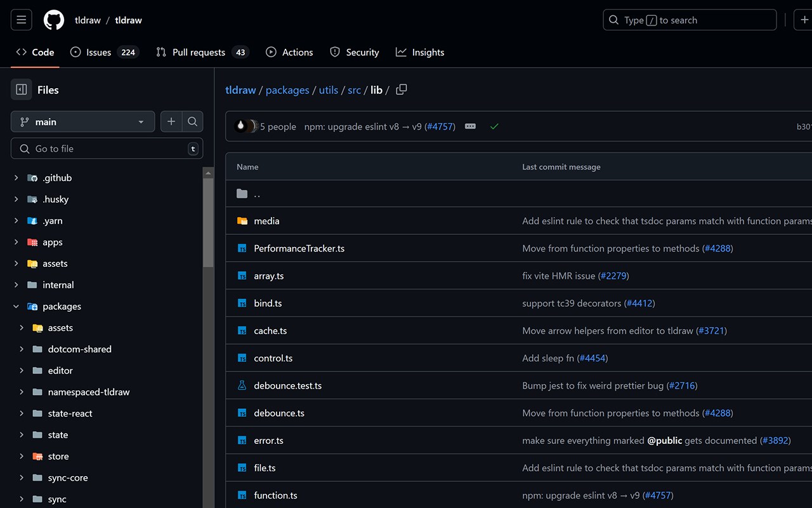This screenshot has width=812, height=508.
Task: Go to the GitHub homepage logo
Action: (54, 20)
